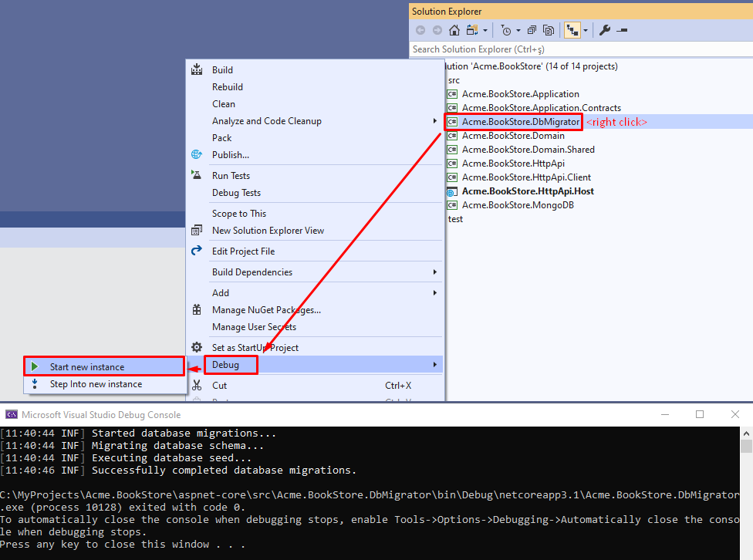Click the Home icon in Solution Explorer
753x560 pixels.
click(x=454, y=30)
